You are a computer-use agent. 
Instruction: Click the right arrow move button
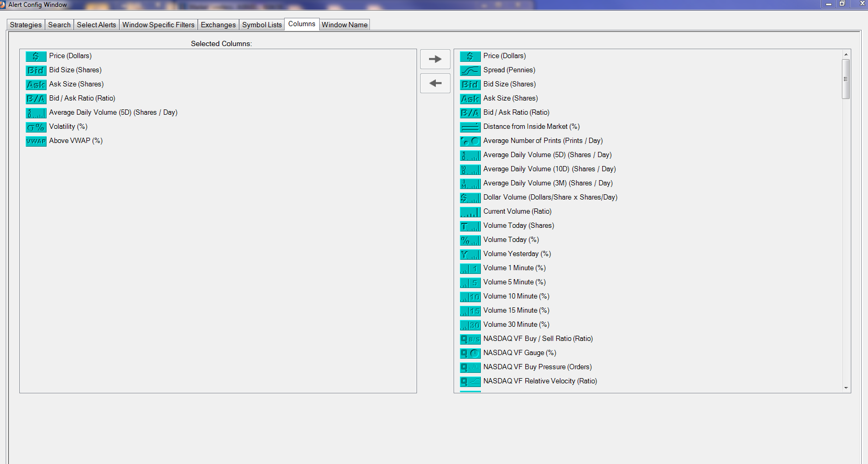tap(435, 59)
